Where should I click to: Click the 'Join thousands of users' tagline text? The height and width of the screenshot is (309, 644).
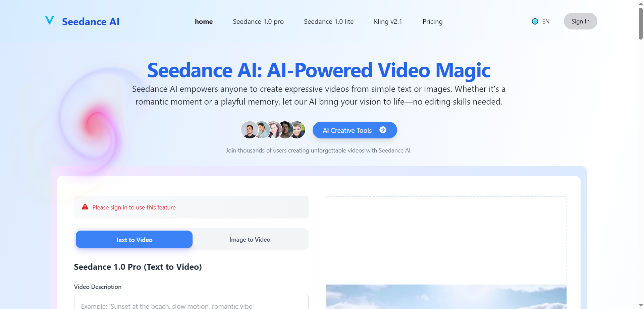319,150
